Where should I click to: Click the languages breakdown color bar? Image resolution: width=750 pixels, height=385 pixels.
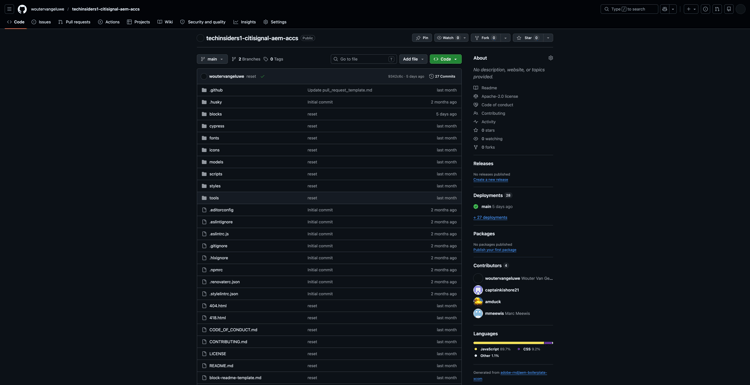coord(513,343)
